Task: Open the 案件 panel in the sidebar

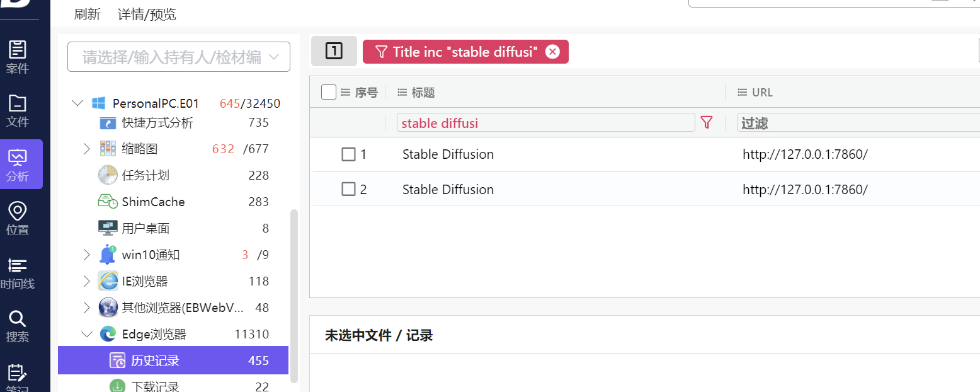Action: pos(17,57)
